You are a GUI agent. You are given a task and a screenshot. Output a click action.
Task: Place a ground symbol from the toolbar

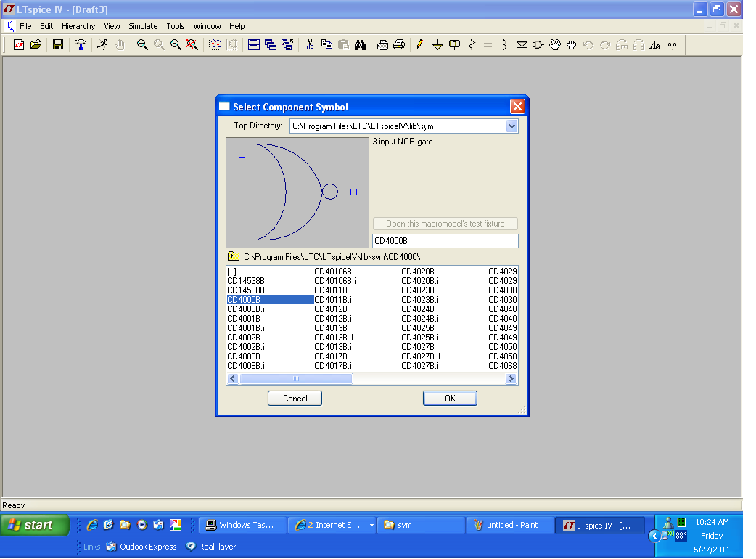437,45
